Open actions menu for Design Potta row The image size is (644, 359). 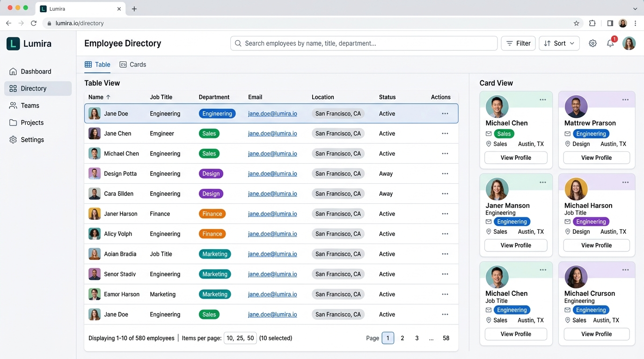445,174
